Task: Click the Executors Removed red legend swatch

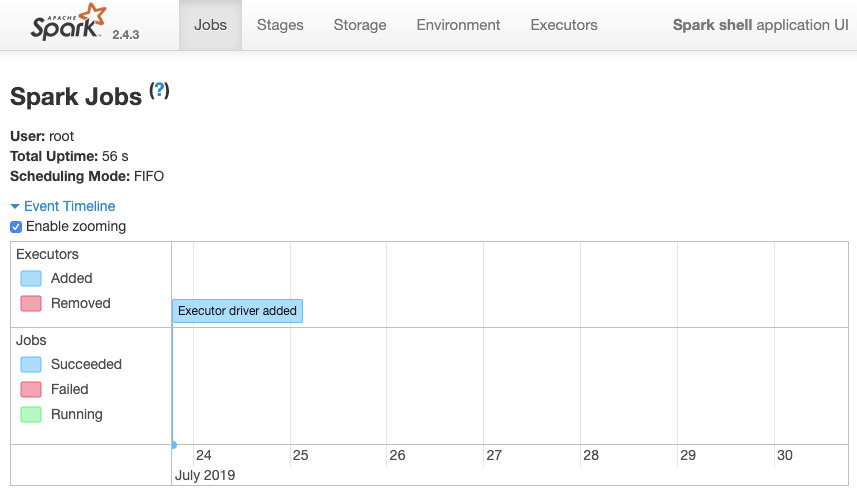Action: 31,303
